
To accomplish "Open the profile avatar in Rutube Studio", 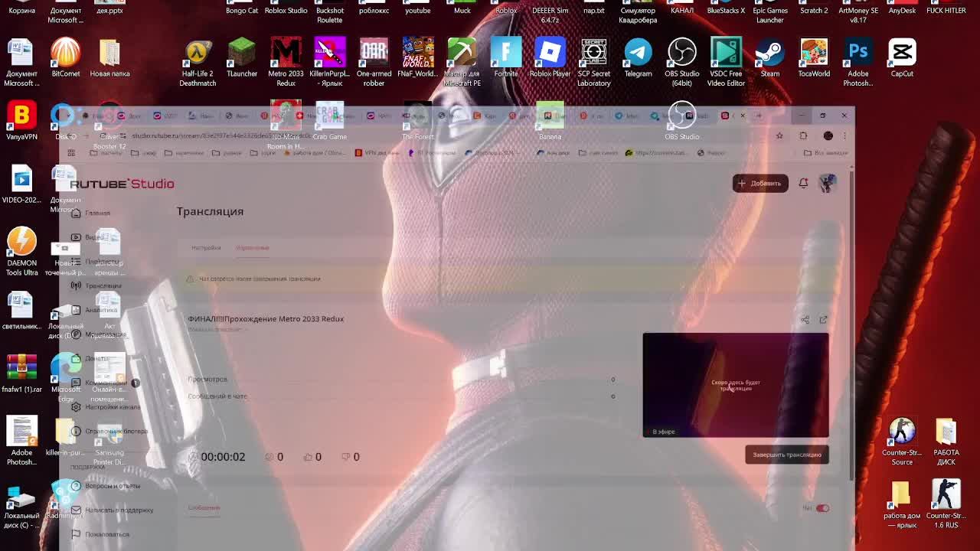I will pos(828,183).
